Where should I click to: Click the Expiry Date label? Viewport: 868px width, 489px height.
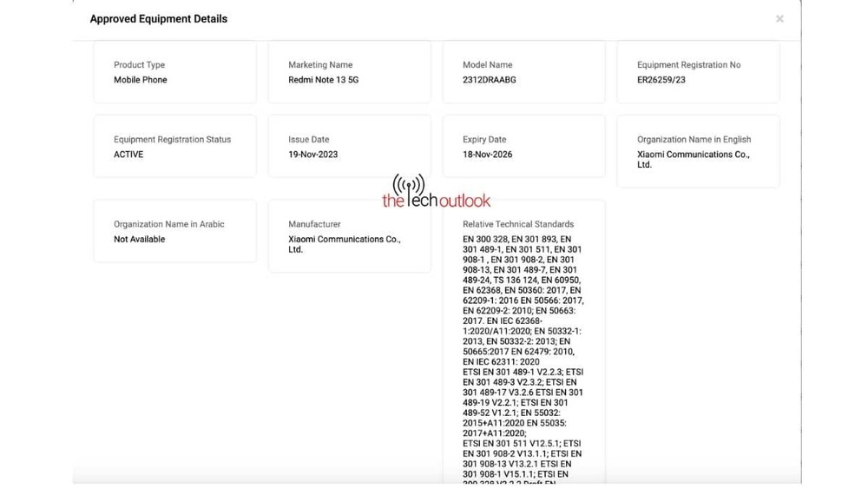484,140
